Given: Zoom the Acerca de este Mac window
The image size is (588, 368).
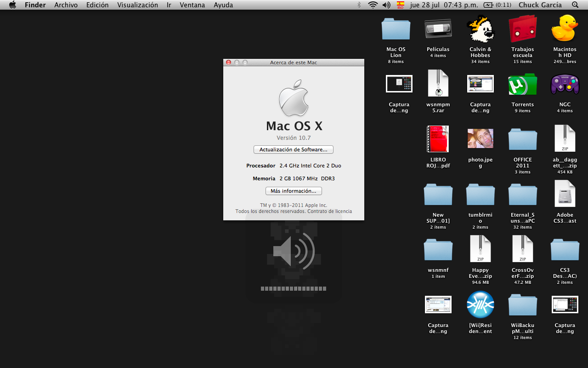Looking at the screenshot, I should [245, 63].
